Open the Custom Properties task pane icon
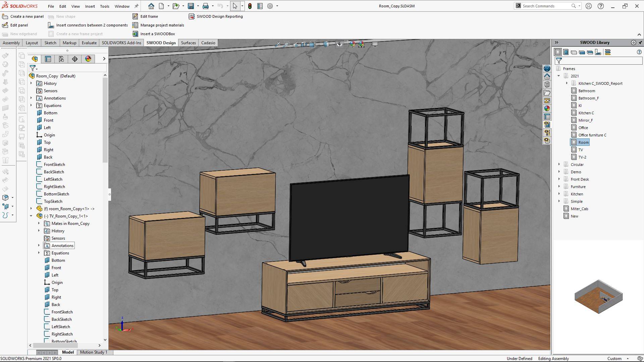The image size is (644, 362). click(x=547, y=117)
